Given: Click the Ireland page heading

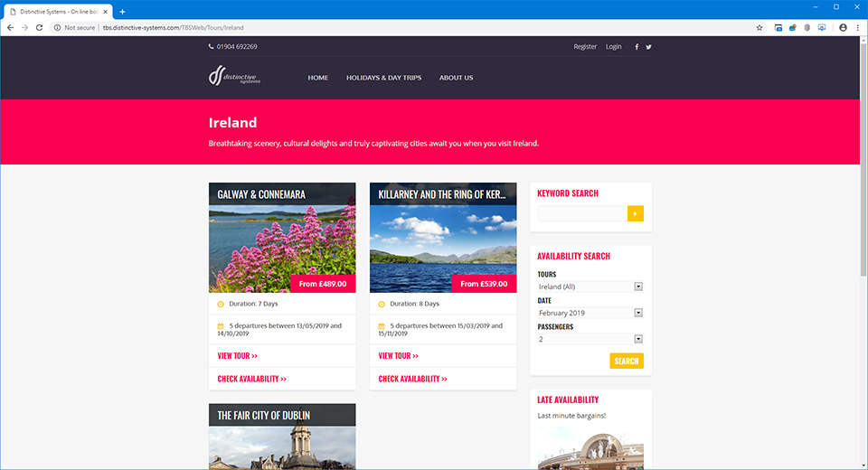Looking at the screenshot, I should pos(232,122).
